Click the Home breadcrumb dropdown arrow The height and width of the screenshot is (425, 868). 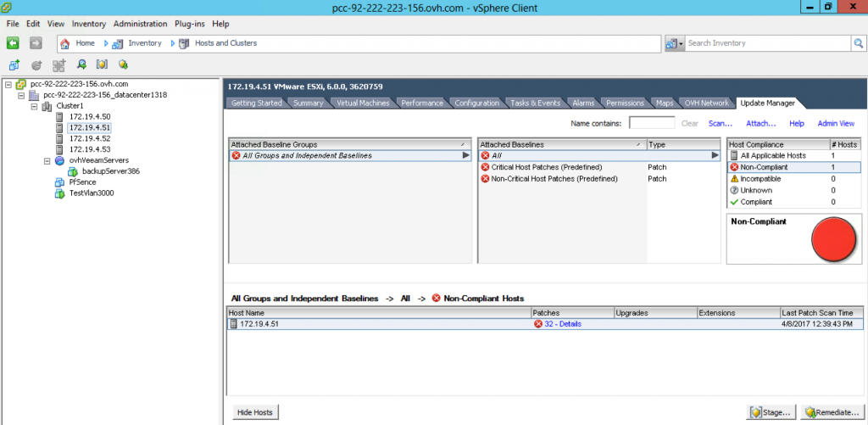coord(106,43)
